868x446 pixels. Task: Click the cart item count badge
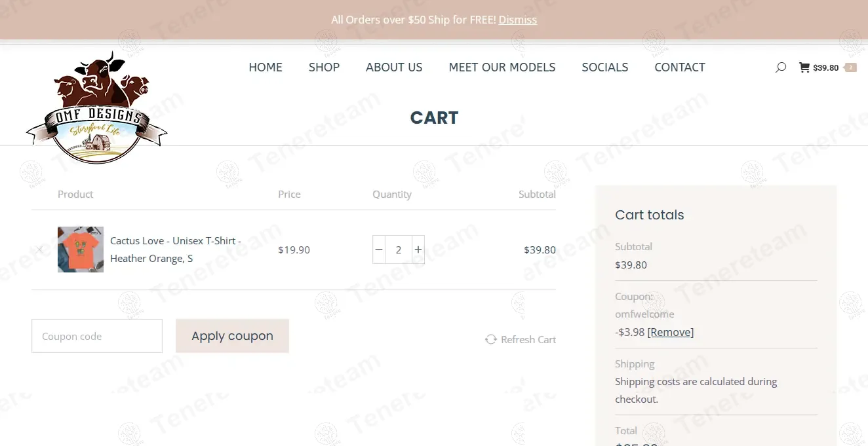pos(850,67)
